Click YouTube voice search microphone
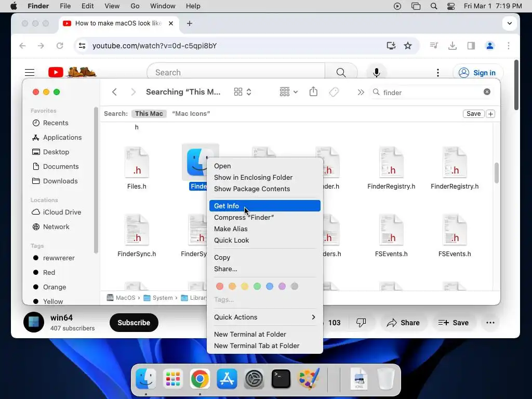 [x=376, y=73]
